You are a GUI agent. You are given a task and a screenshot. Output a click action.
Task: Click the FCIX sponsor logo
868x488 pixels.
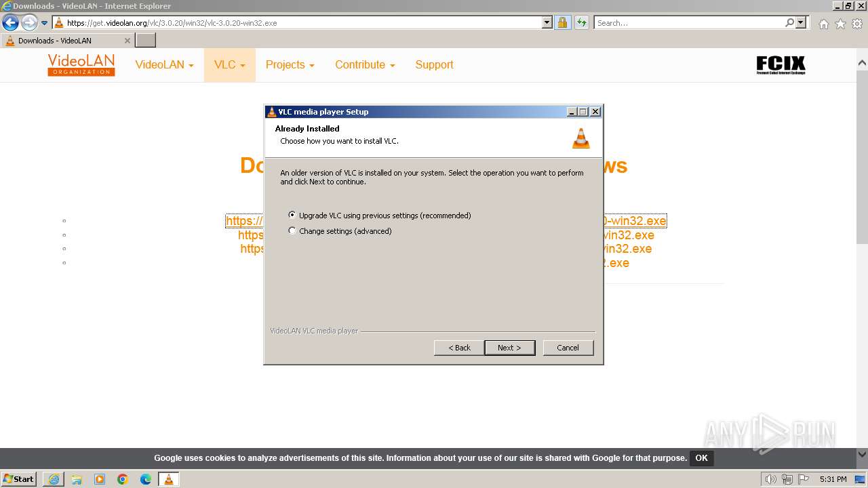(x=781, y=65)
